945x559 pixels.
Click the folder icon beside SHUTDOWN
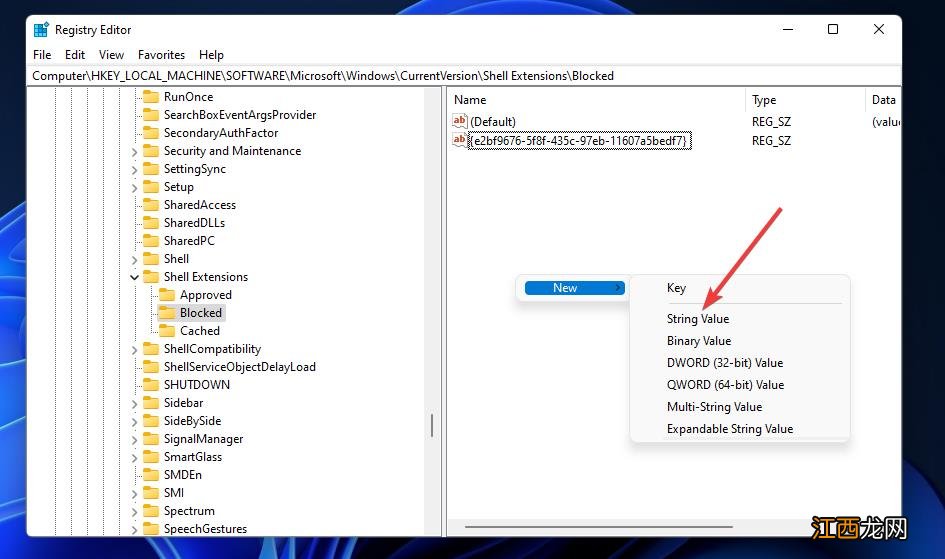tap(151, 385)
